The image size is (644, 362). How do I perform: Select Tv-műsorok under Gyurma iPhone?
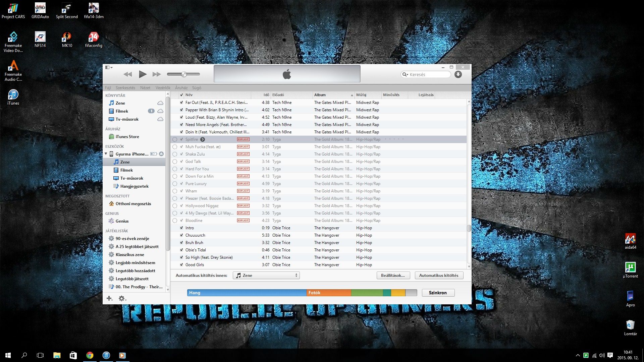pos(131,178)
